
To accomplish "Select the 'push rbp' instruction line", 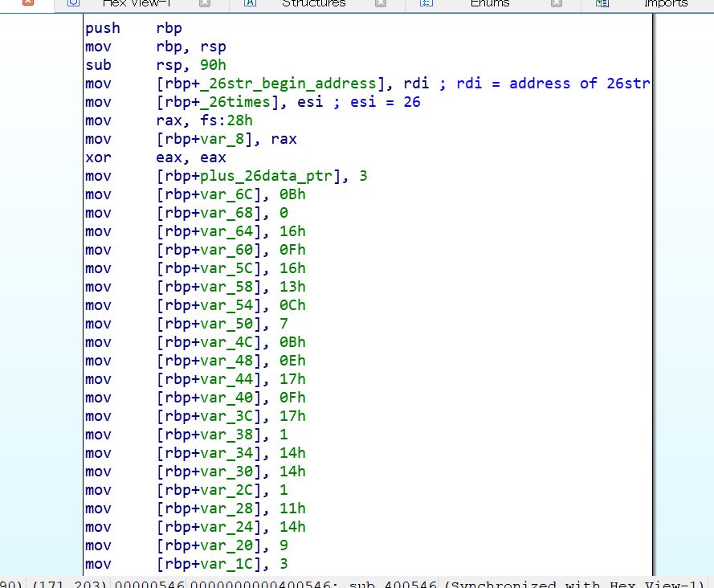I will click(x=133, y=28).
